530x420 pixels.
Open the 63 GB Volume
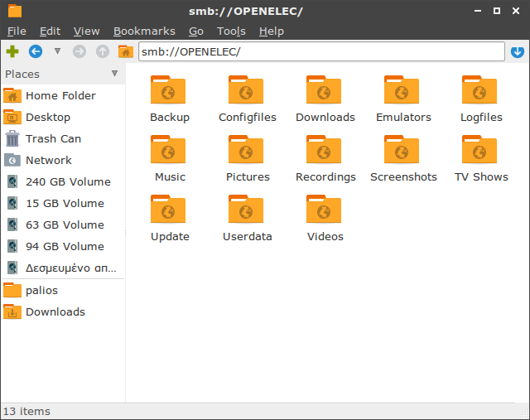(x=63, y=224)
